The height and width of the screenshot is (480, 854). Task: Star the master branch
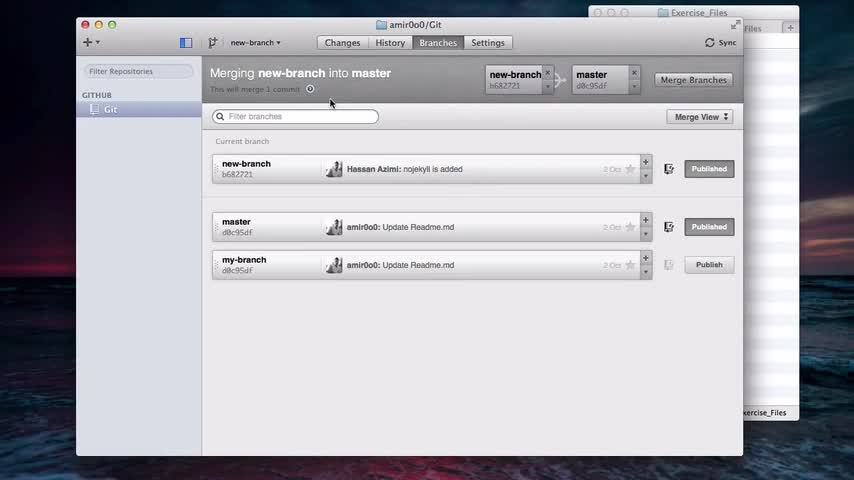coord(630,227)
